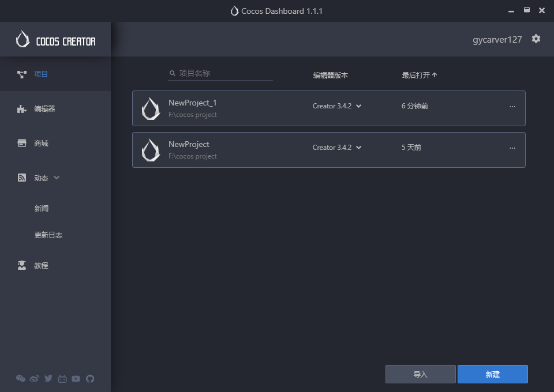The height and width of the screenshot is (392, 554).
Task: Open Creator 3.4.2 version dropdown for NewProject_1
Action: 336,106
